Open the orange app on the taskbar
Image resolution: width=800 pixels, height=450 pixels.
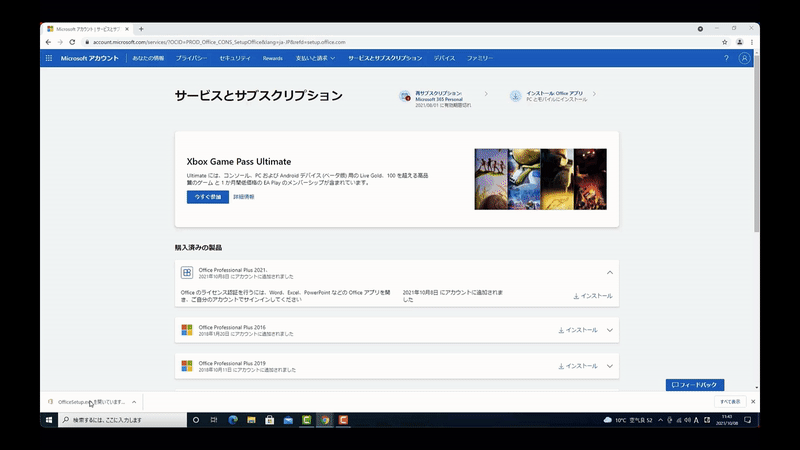click(x=343, y=420)
